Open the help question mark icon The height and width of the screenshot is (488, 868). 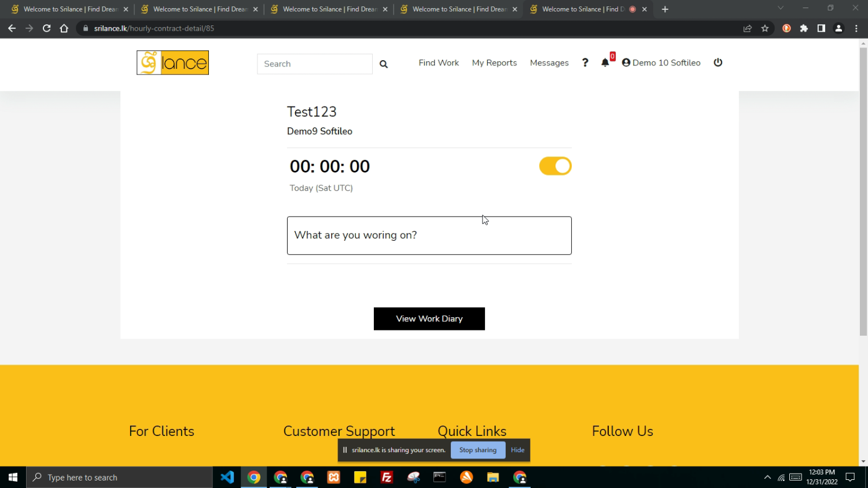pyautogui.click(x=585, y=63)
